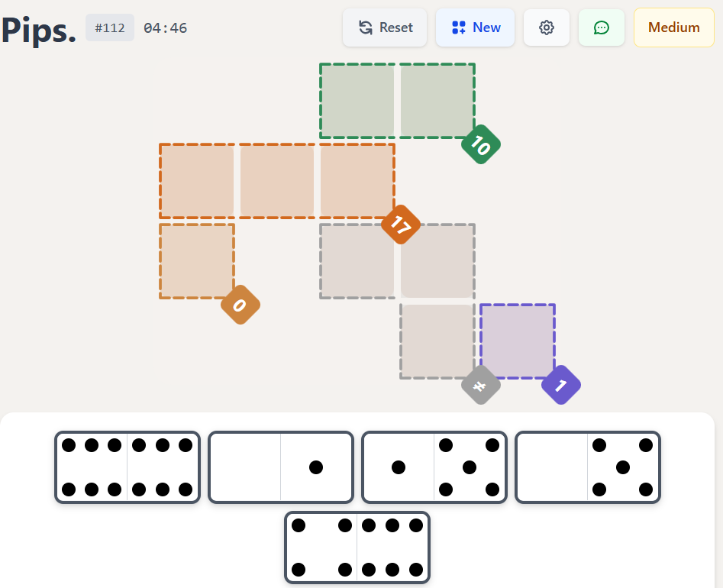Screen dimensions: 723x588
Task: Click the puzzle number #112 tag
Action: tap(110, 27)
